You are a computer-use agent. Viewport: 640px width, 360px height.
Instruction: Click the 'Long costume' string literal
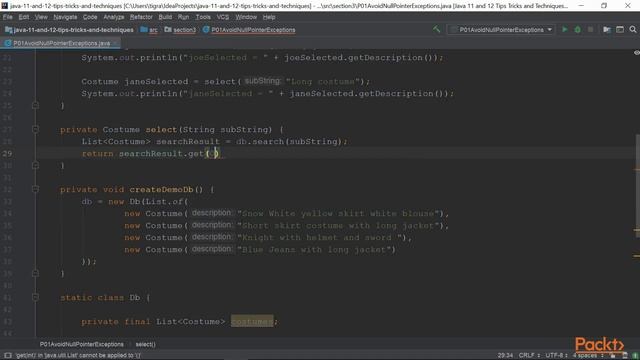[x=324, y=81]
